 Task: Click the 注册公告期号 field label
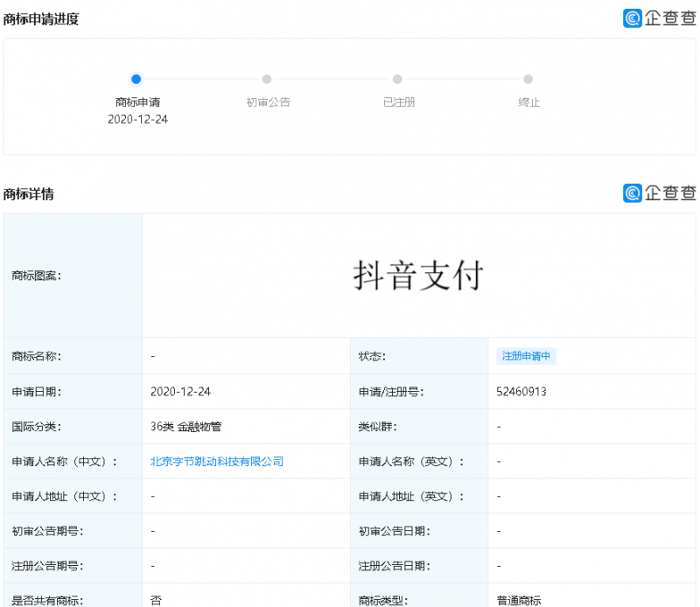(48, 566)
